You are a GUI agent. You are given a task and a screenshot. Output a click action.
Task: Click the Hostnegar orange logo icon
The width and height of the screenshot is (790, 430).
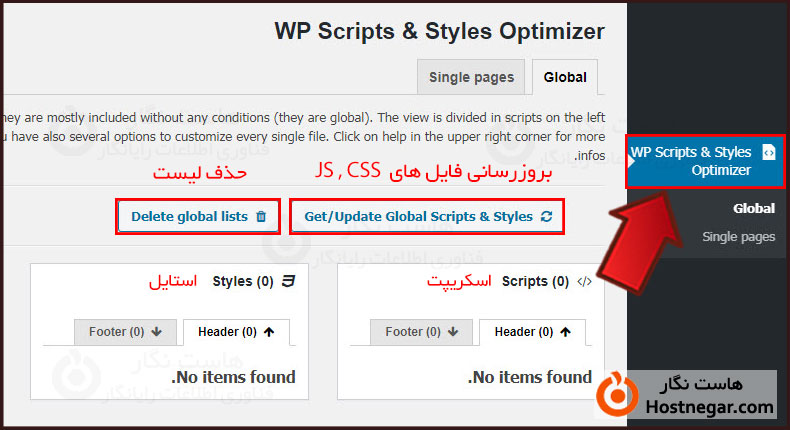pyautogui.click(x=615, y=395)
